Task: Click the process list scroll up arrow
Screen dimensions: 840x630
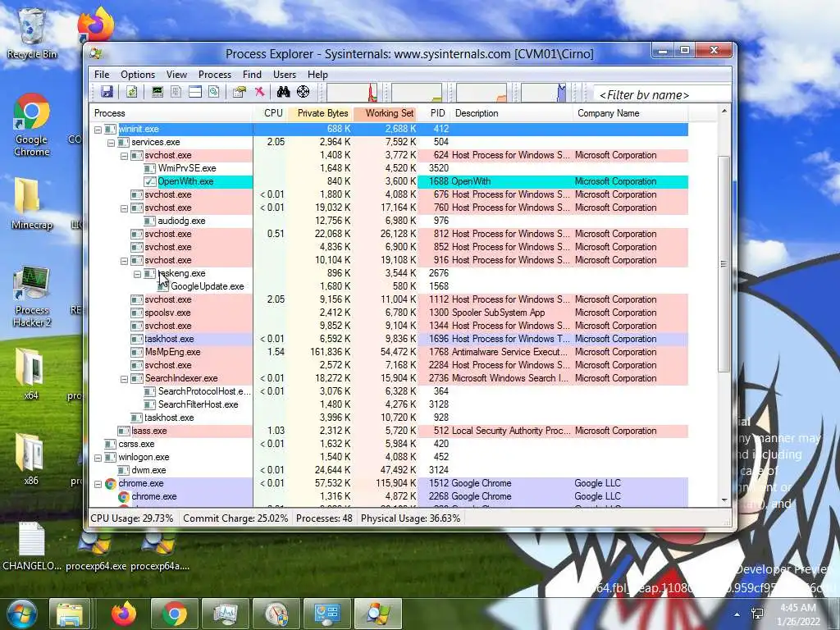Action: point(724,111)
